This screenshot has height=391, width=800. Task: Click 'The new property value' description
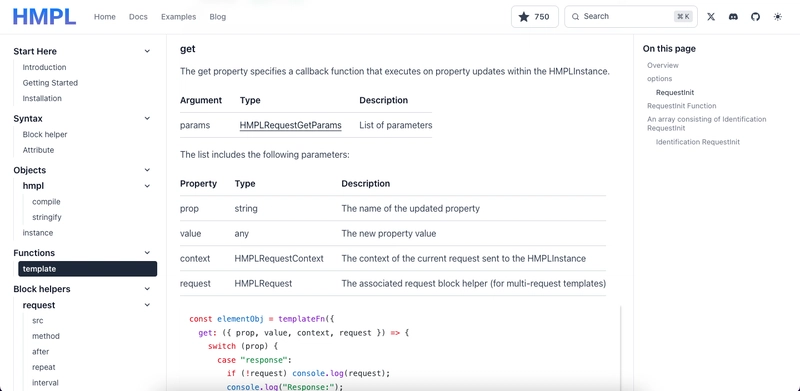(x=389, y=233)
